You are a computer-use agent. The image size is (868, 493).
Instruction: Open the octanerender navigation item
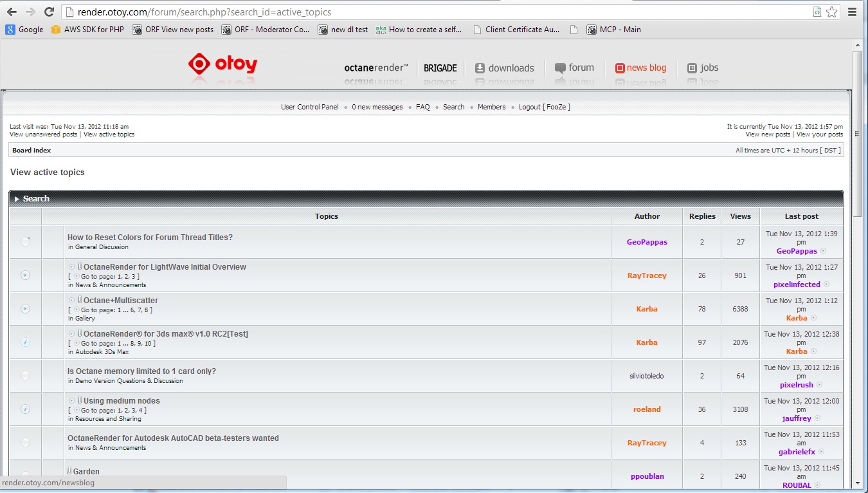coord(376,68)
